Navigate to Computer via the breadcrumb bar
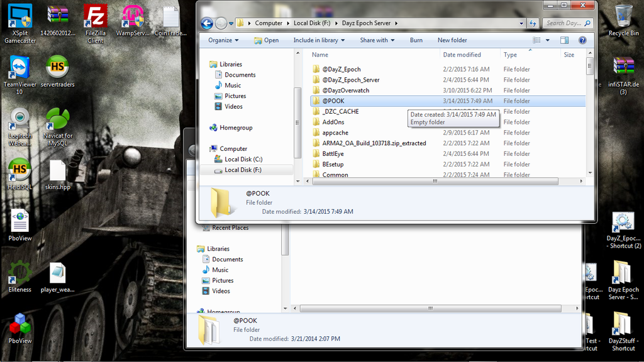The image size is (644, 362). [x=269, y=23]
